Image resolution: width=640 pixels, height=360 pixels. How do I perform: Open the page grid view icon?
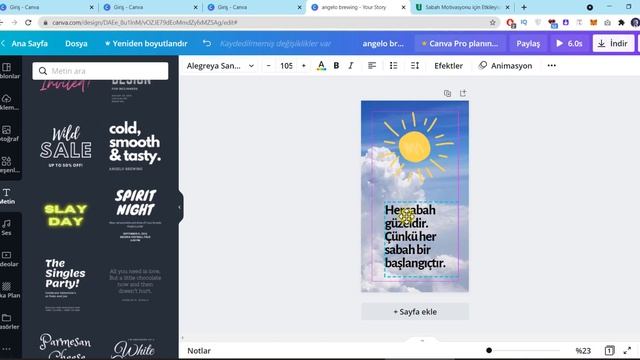point(609,351)
